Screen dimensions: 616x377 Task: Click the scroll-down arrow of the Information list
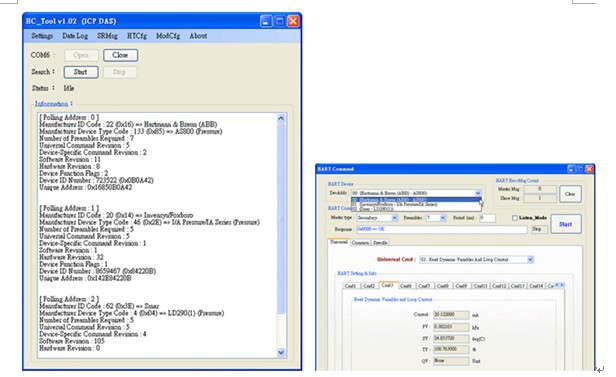coord(281,352)
